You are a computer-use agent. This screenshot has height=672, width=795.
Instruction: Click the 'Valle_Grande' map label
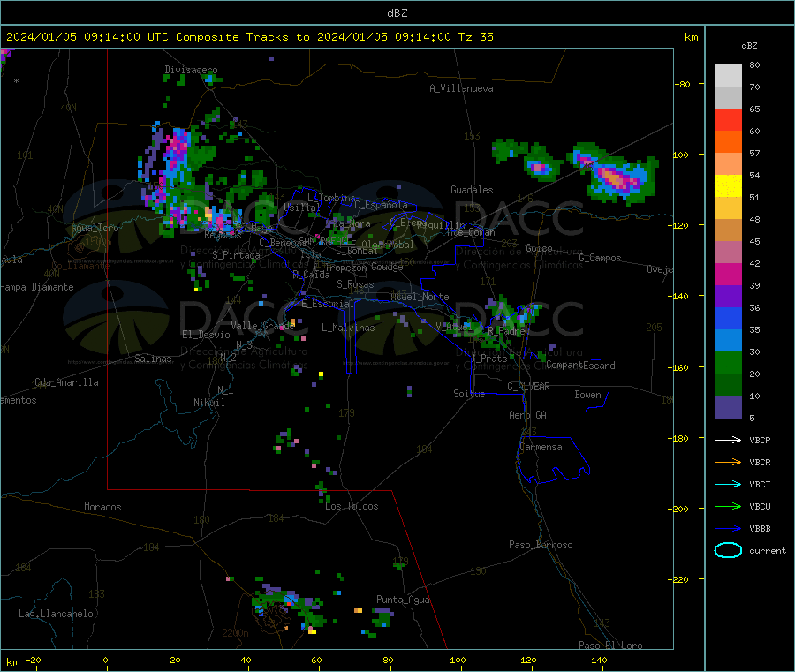tap(262, 326)
